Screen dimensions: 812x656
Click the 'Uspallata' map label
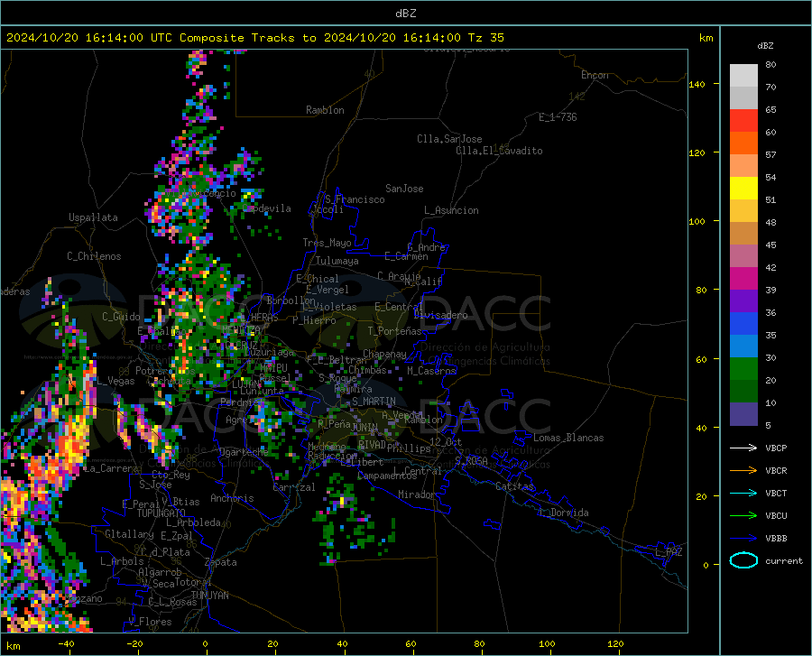[x=93, y=217]
